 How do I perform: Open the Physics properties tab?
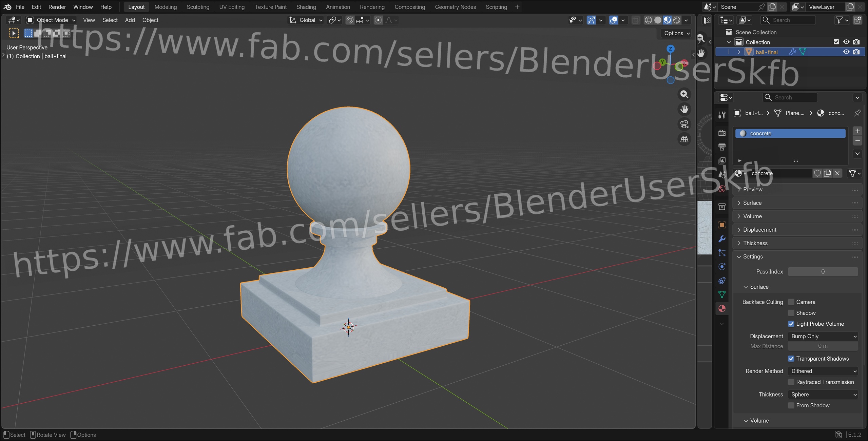point(722,267)
